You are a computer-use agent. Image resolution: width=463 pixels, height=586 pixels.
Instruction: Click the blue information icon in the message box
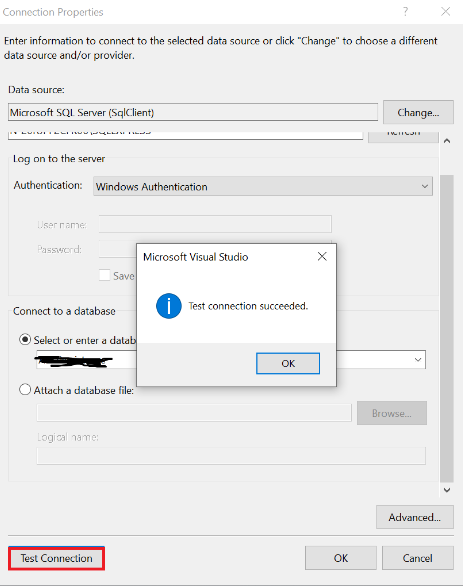point(169,306)
